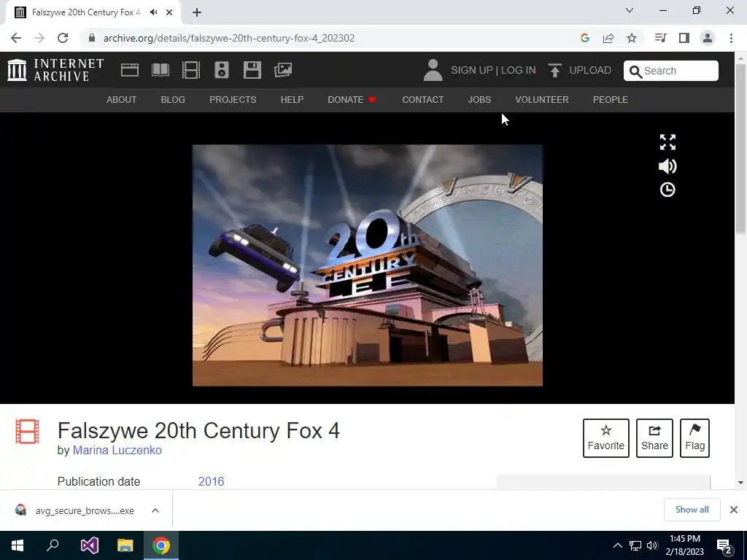Open the PEOPLE menu item
Image resolution: width=747 pixels, height=560 pixels.
[611, 99]
